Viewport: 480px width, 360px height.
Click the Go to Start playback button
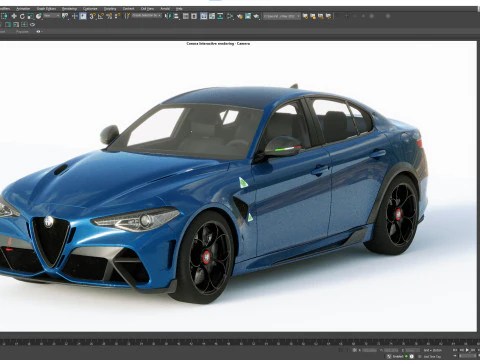pos(455,350)
